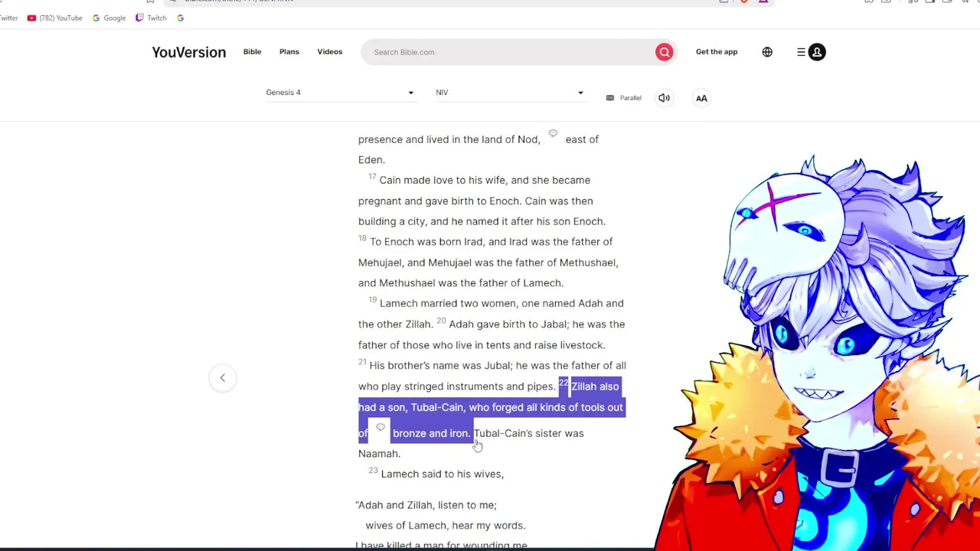Open the user profile avatar
980x551 pixels.
coord(817,52)
